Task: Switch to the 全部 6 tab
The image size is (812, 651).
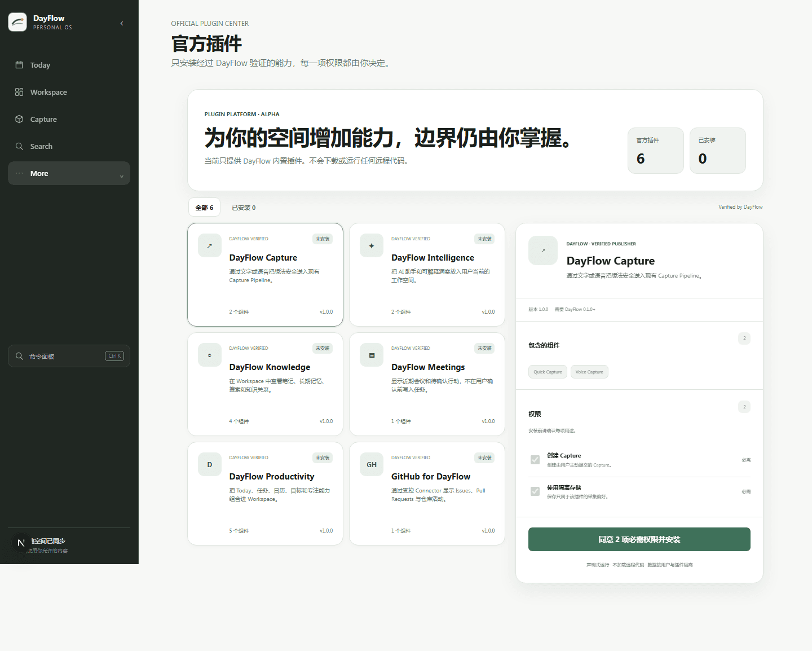Action: [204, 208]
